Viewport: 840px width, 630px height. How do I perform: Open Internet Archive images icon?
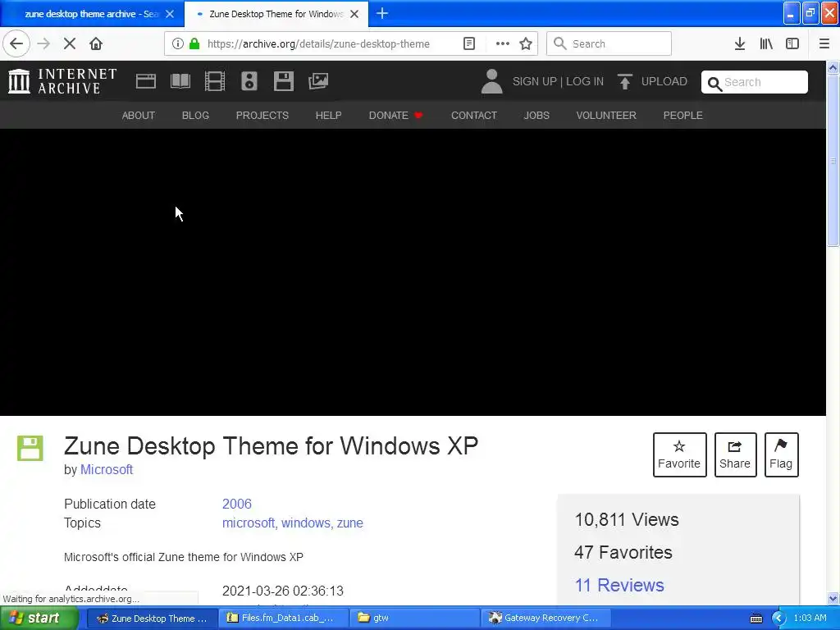318,81
